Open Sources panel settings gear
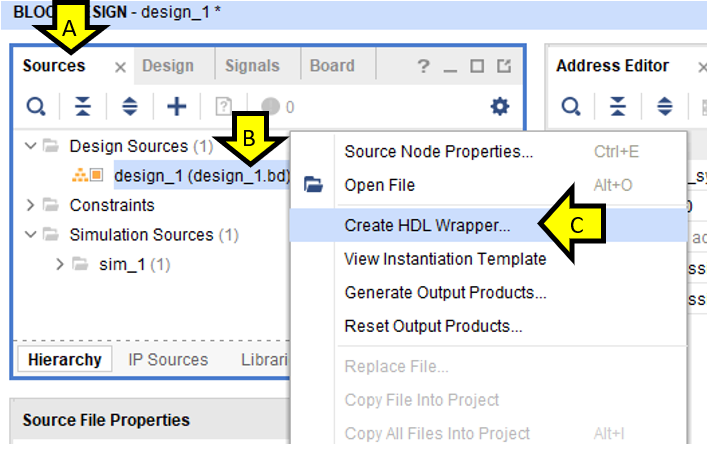The width and height of the screenshot is (713, 452). point(500,107)
